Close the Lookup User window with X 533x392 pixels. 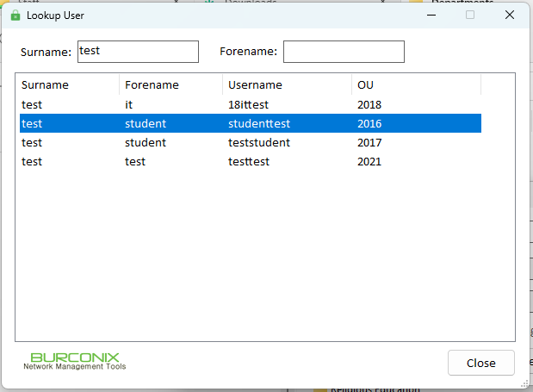click(x=510, y=15)
